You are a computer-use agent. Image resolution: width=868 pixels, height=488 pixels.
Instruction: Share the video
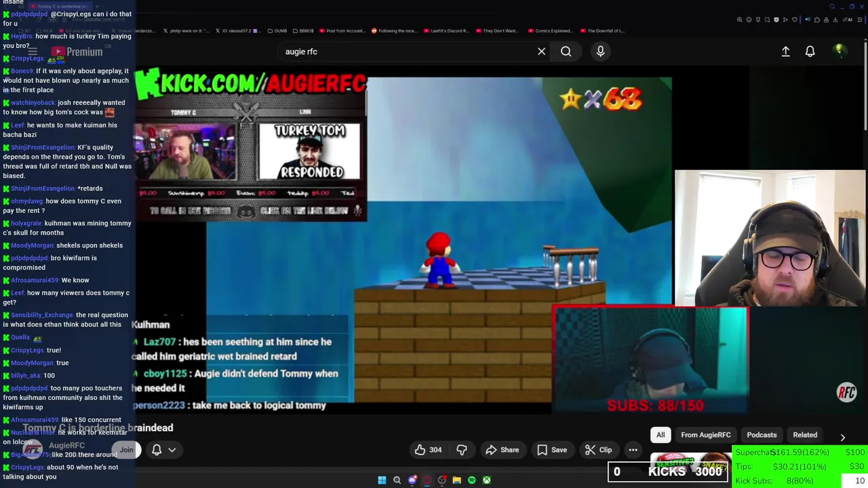coord(502,450)
